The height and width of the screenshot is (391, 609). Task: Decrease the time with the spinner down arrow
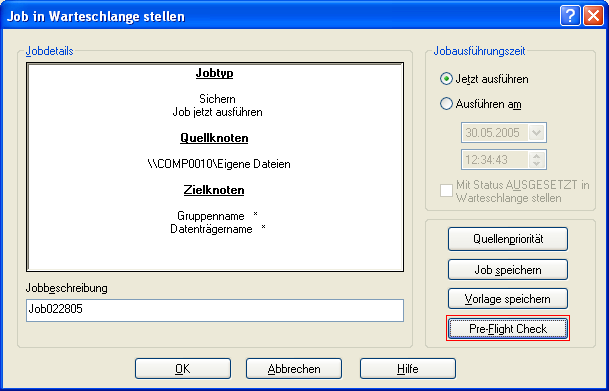point(537,164)
